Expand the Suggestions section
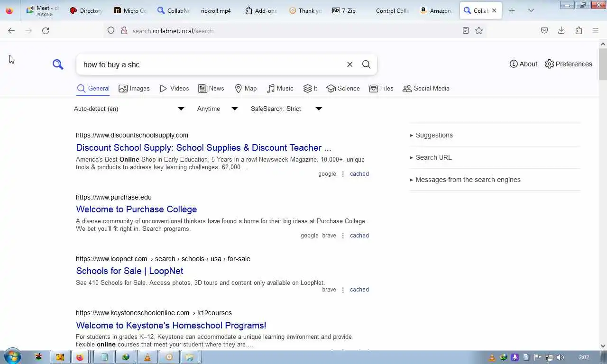 [431, 135]
